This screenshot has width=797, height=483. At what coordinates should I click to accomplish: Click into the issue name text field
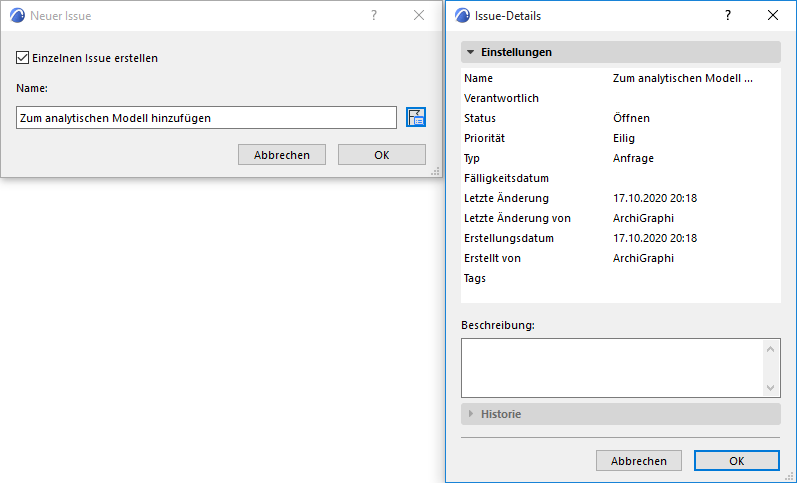(x=206, y=118)
